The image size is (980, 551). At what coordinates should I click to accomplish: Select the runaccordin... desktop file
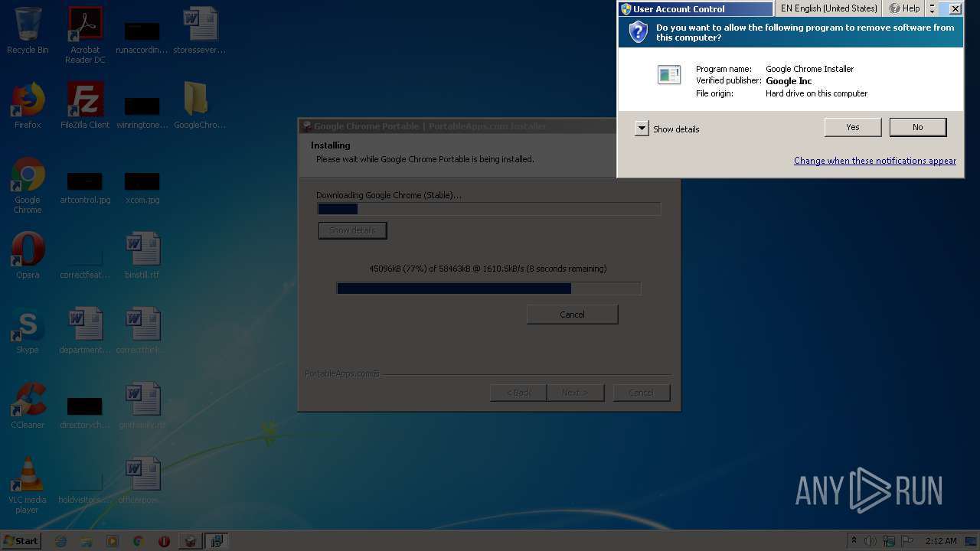[x=142, y=34]
